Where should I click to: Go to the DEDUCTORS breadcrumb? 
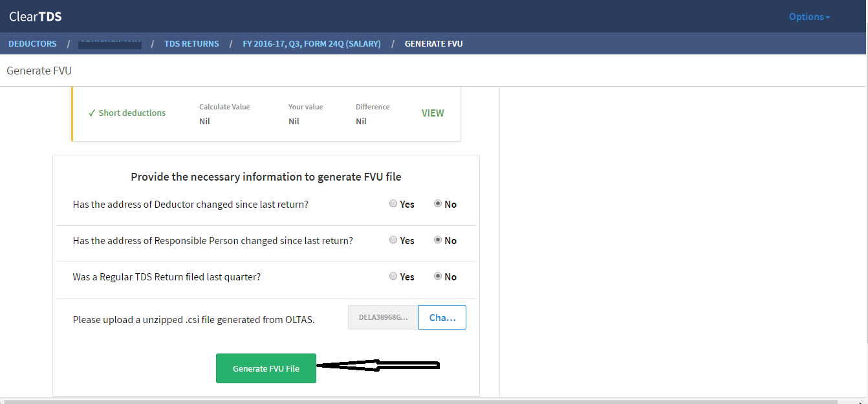point(32,44)
